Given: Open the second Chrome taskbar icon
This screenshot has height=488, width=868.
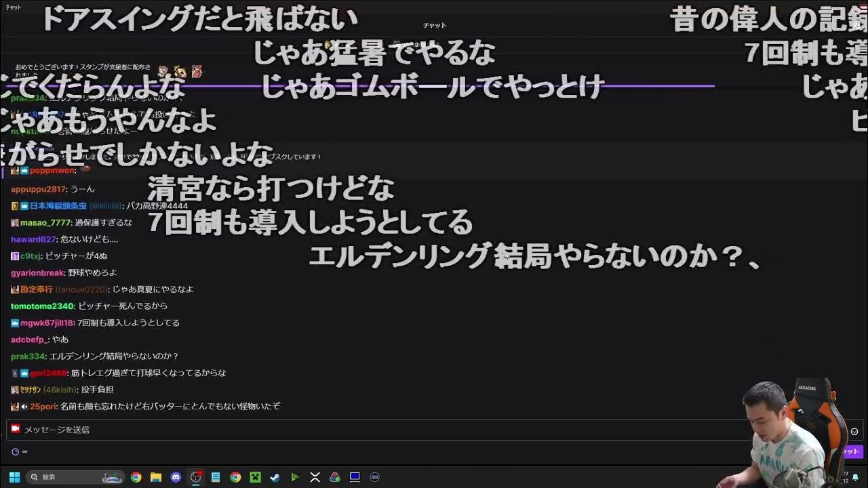Looking at the screenshot, I should coord(235,477).
